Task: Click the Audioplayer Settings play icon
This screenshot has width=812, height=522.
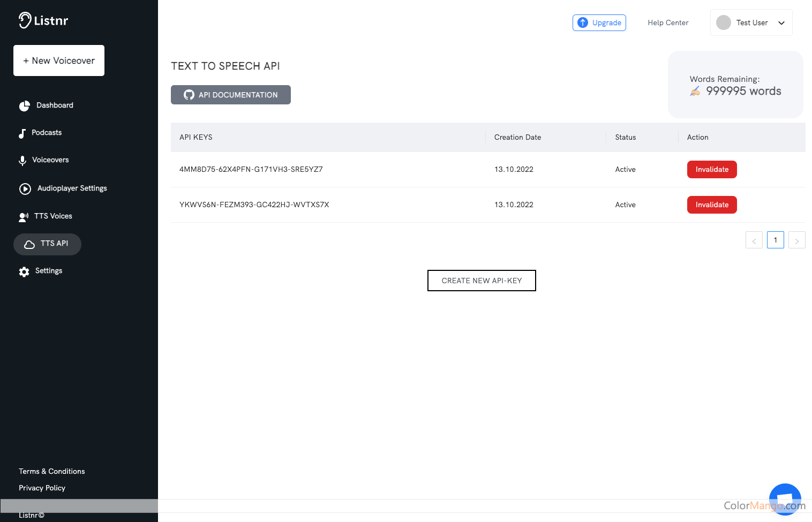Action: (x=25, y=188)
